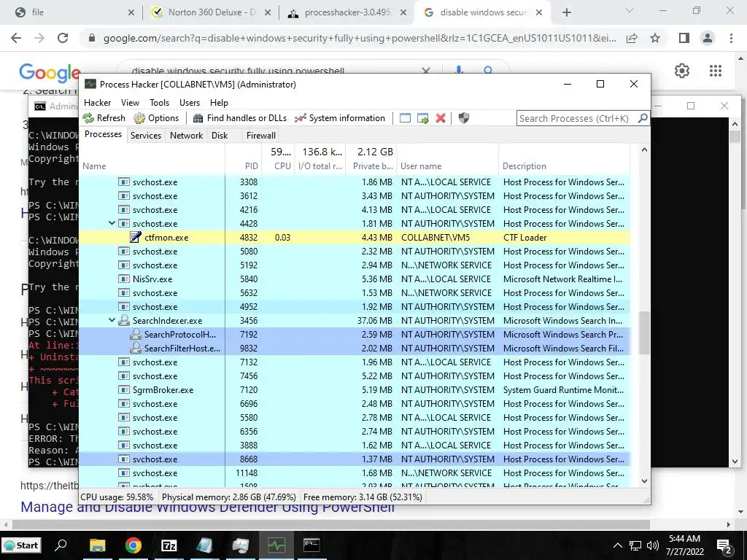Open Options from Process Hacker toolbar

coord(156,118)
